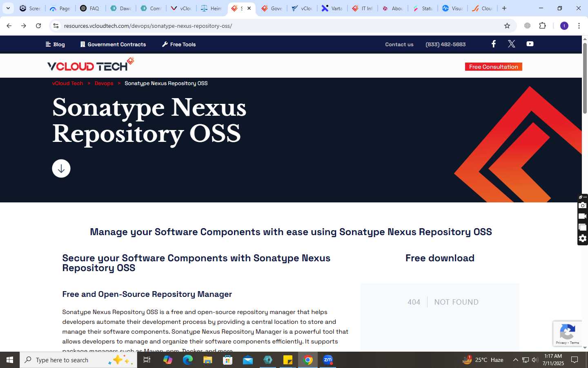Click the Free Consultation button

click(x=493, y=67)
